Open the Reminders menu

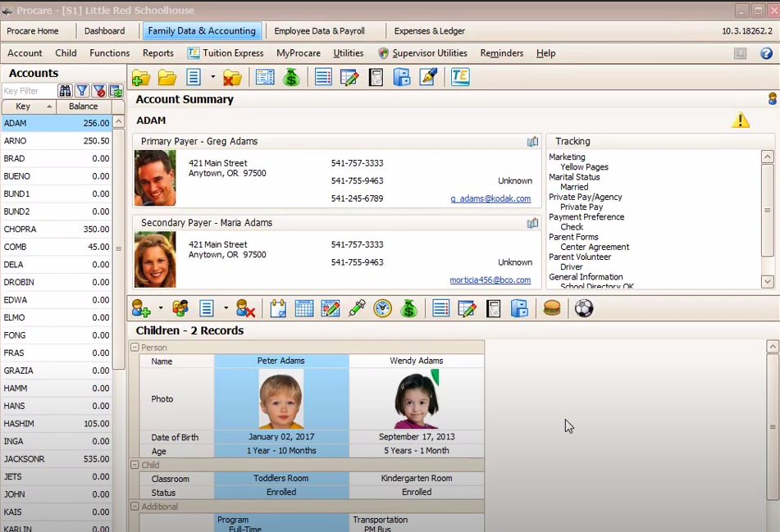(x=501, y=53)
